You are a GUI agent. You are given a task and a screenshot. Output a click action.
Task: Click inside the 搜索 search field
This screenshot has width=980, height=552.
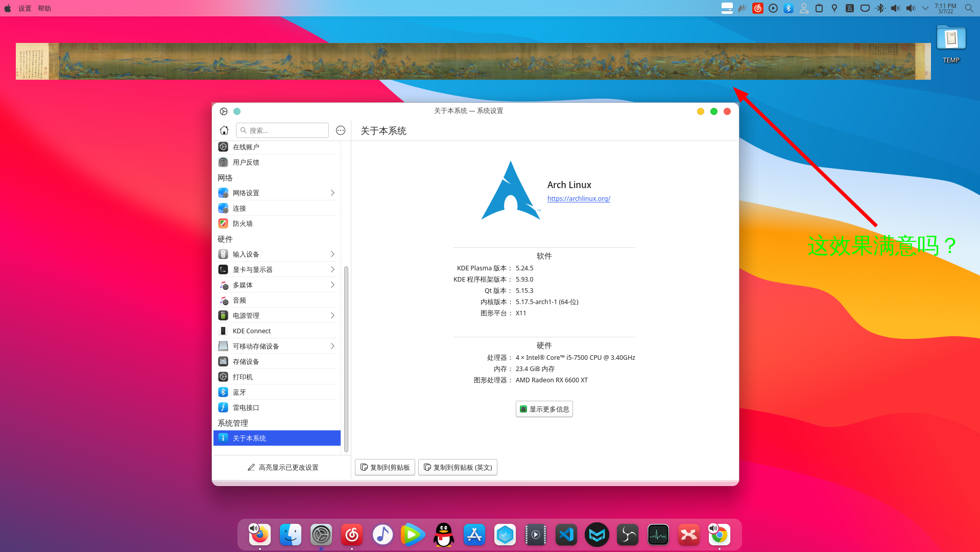[282, 130]
